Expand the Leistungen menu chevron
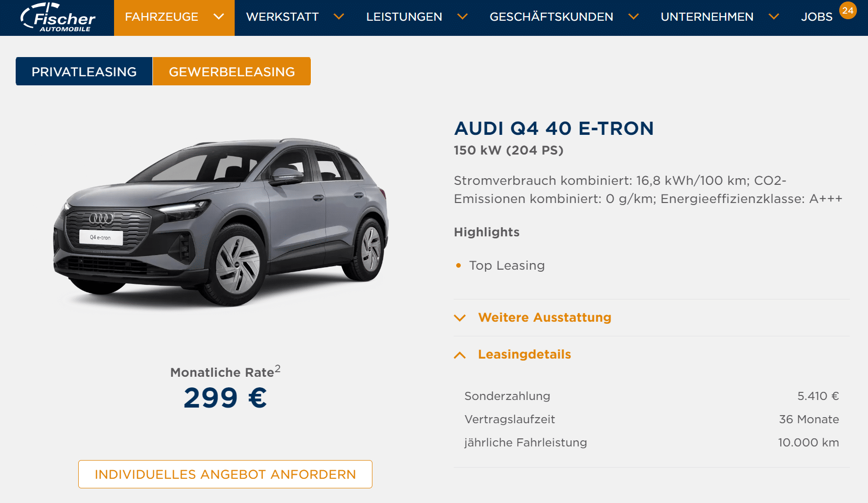Viewport: 868px width, 503px height. click(x=462, y=17)
